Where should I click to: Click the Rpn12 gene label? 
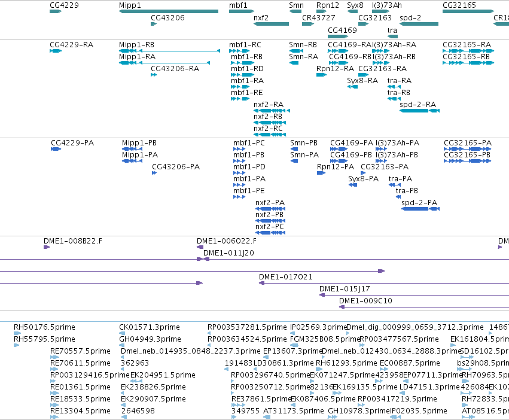[328, 5]
